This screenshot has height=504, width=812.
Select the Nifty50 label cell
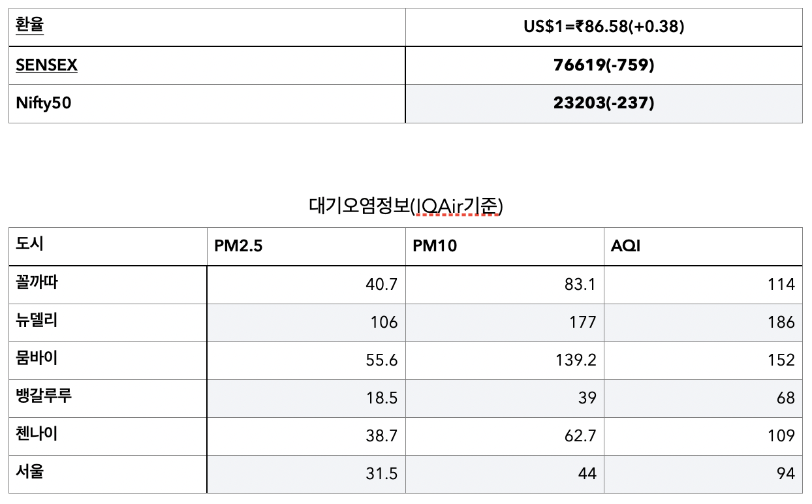coord(207,103)
